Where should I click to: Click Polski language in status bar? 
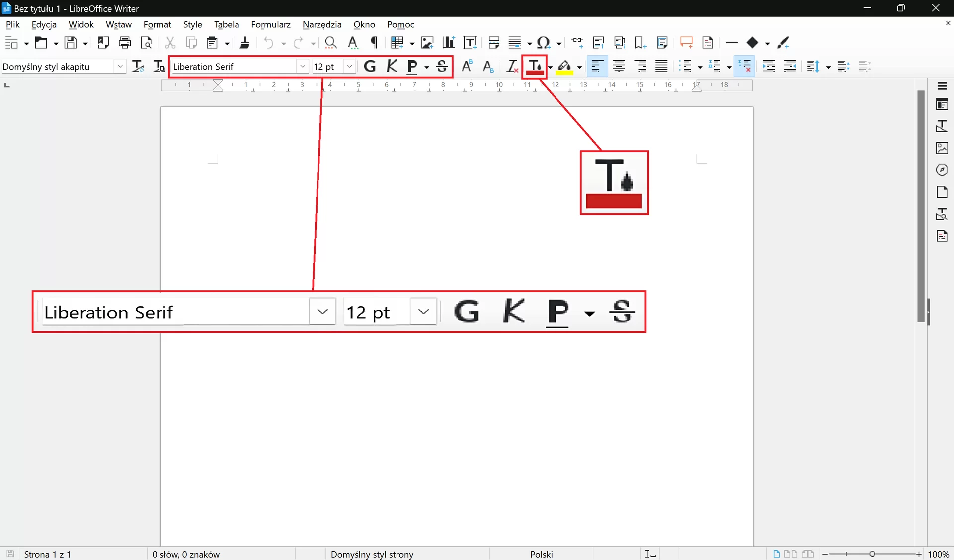pyautogui.click(x=541, y=554)
